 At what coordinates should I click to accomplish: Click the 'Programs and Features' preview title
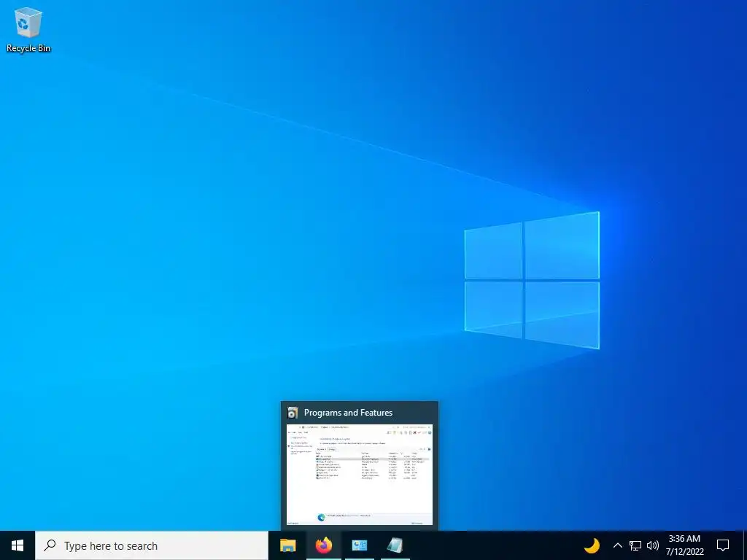point(348,413)
